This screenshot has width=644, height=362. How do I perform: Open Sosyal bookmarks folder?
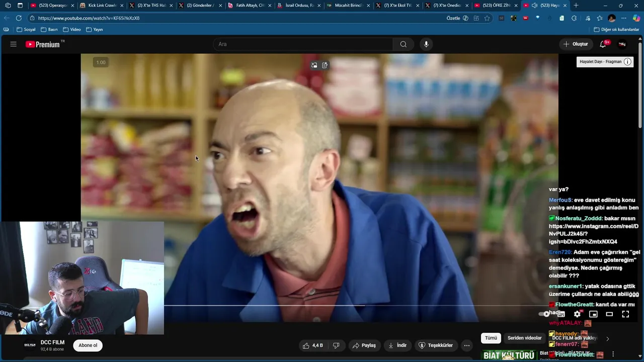tap(26, 30)
